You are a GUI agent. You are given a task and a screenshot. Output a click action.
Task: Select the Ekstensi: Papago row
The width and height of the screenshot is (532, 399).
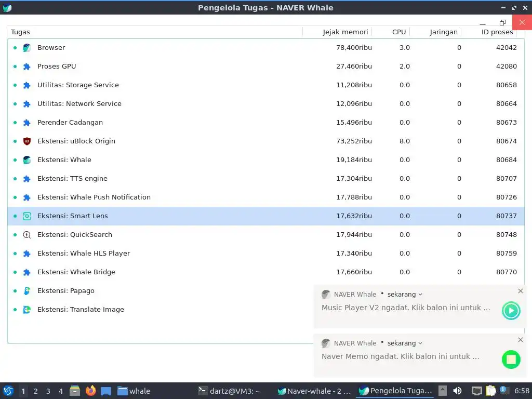click(x=161, y=291)
